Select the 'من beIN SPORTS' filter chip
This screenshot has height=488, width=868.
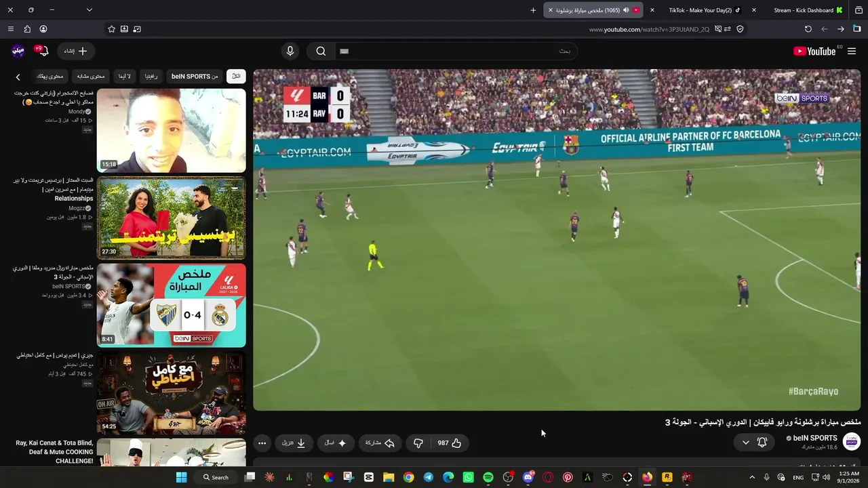(195, 76)
